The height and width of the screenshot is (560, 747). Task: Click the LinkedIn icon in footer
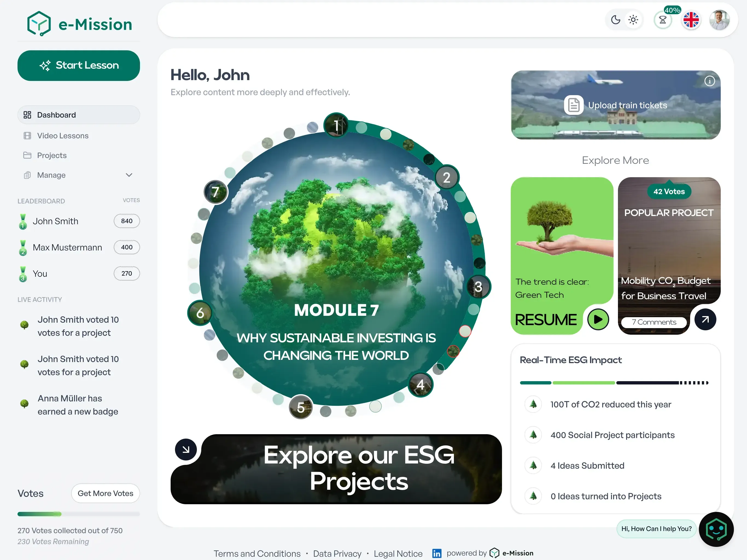point(437,553)
